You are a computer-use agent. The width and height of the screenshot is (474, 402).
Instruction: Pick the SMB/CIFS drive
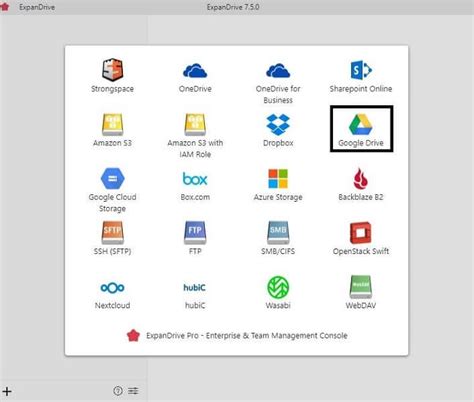[278, 239]
